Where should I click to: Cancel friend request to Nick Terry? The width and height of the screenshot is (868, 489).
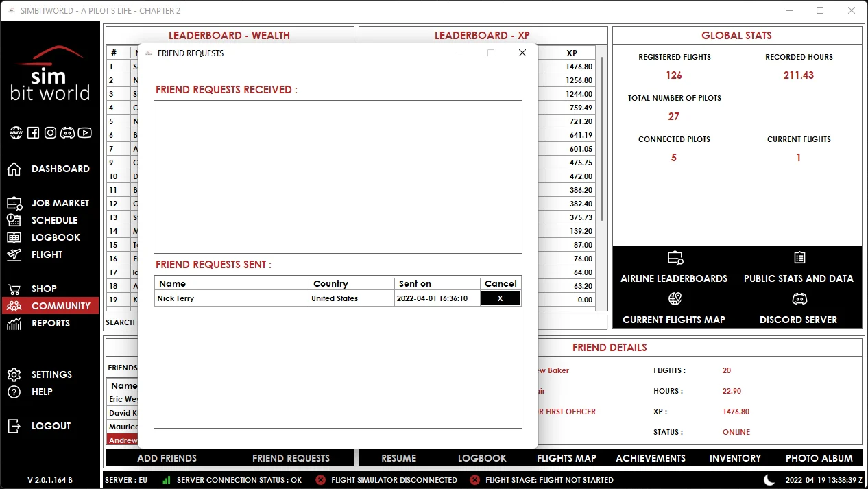click(x=501, y=298)
